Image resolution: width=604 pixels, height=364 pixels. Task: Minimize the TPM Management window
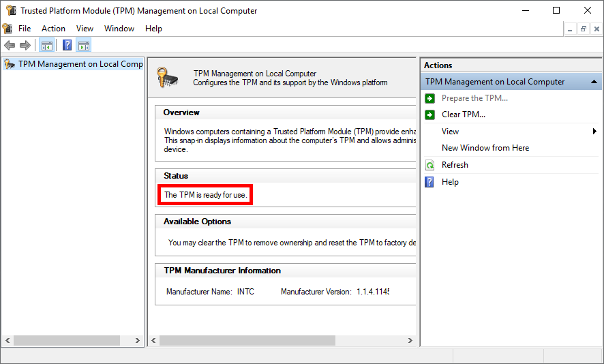[526, 10]
